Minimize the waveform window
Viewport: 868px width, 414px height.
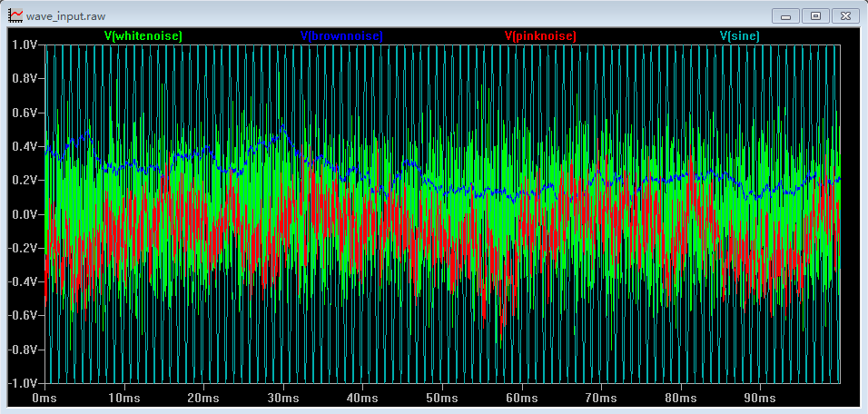pyautogui.click(x=785, y=15)
